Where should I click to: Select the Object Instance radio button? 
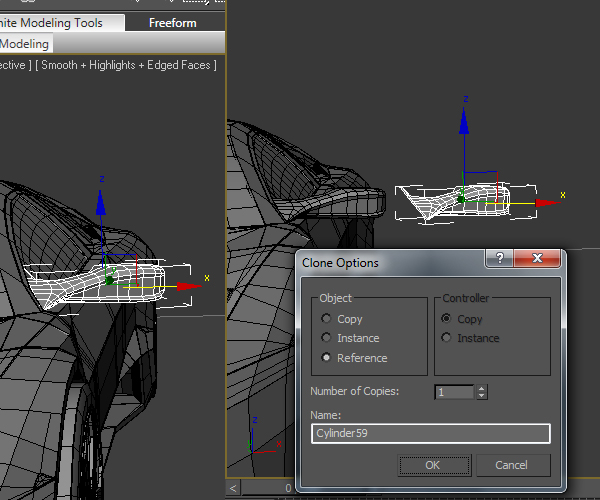(326, 337)
